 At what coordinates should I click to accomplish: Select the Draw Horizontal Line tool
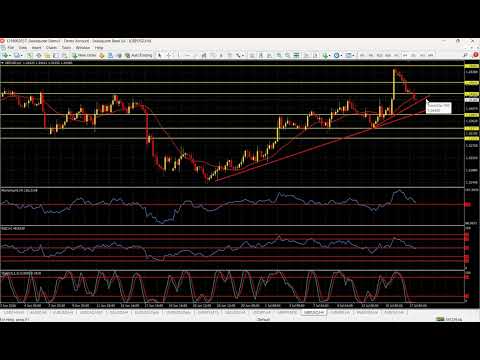coord(187,55)
